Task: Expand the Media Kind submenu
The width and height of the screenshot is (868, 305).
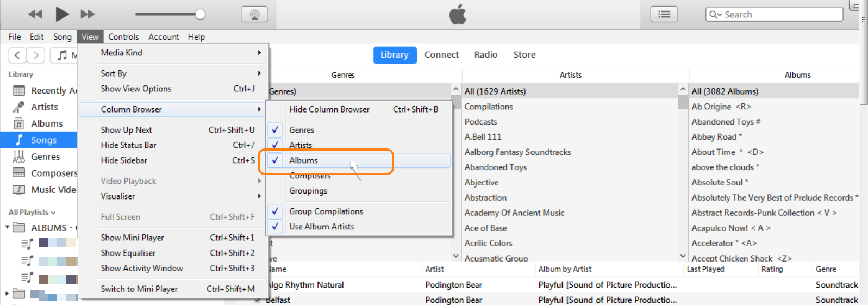Action: click(x=174, y=53)
